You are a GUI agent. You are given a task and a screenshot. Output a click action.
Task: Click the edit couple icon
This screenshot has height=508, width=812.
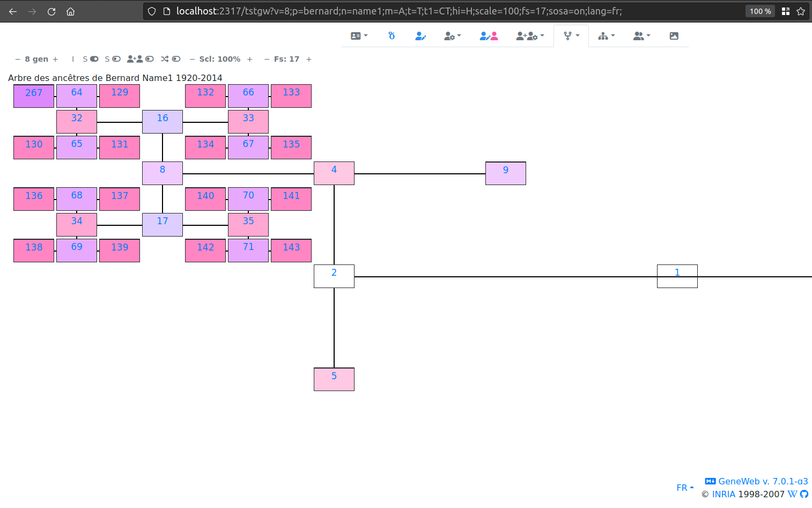pos(489,35)
